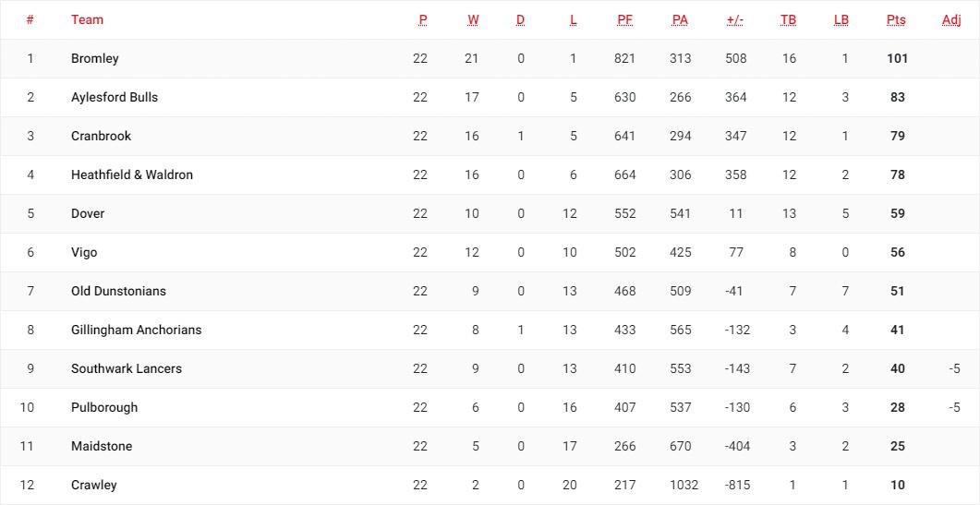Screen dimensions: 980x505
Task: Select the PF column header
Action: [x=625, y=20]
